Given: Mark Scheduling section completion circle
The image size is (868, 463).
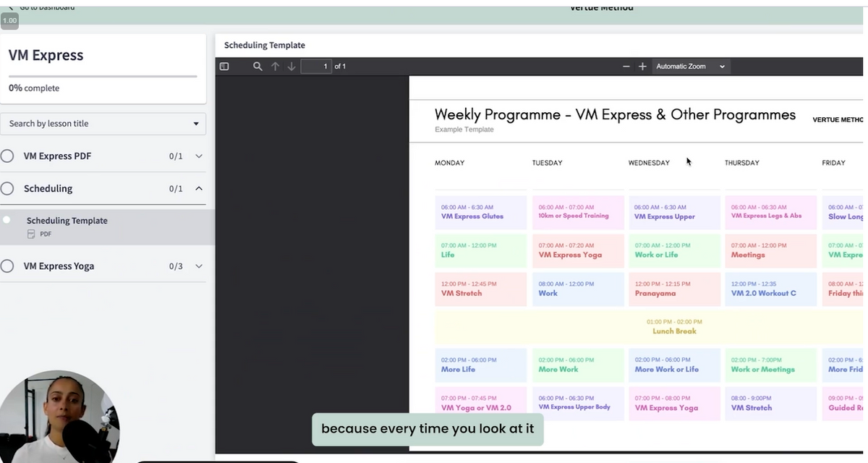Looking at the screenshot, I should (x=7, y=188).
